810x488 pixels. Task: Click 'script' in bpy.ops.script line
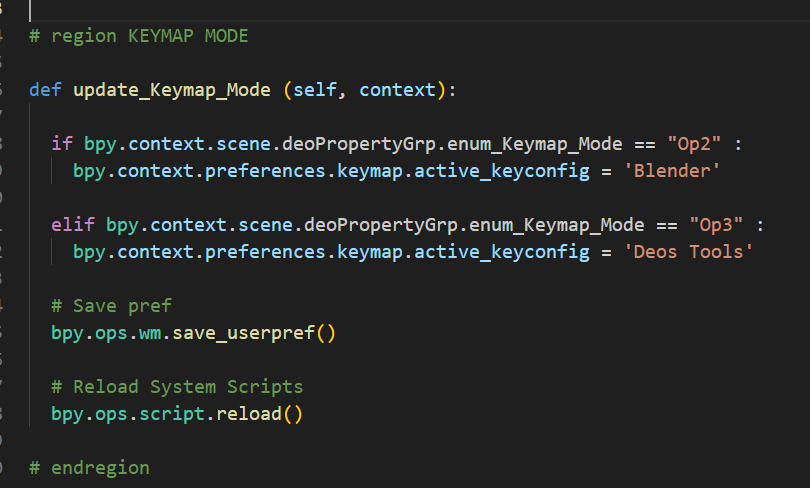[x=172, y=414]
